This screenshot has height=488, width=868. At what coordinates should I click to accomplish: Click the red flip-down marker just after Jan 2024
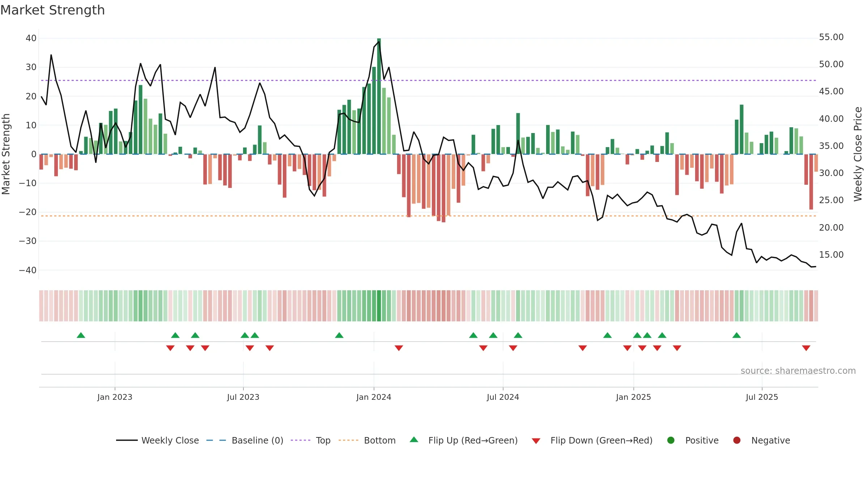399,348
